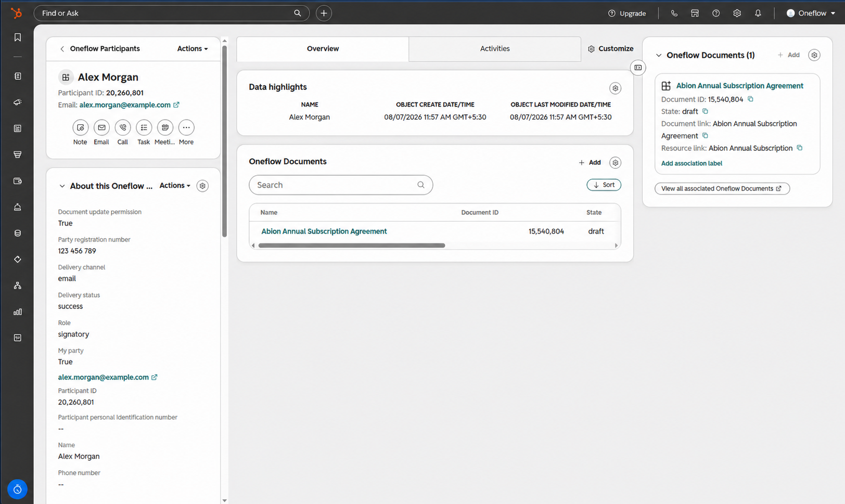845x504 pixels.
Task: Open the Service bell sidebar icon
Action: point(18,207)
